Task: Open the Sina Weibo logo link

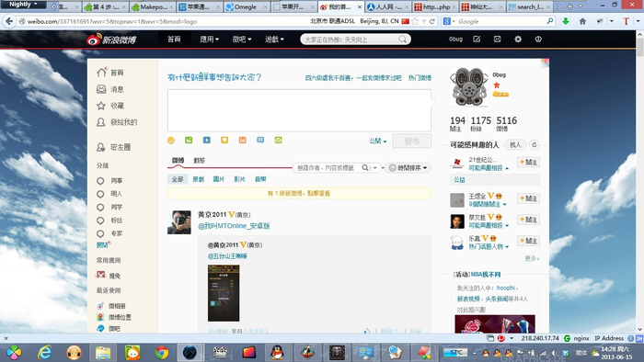Action: [111, 40]
